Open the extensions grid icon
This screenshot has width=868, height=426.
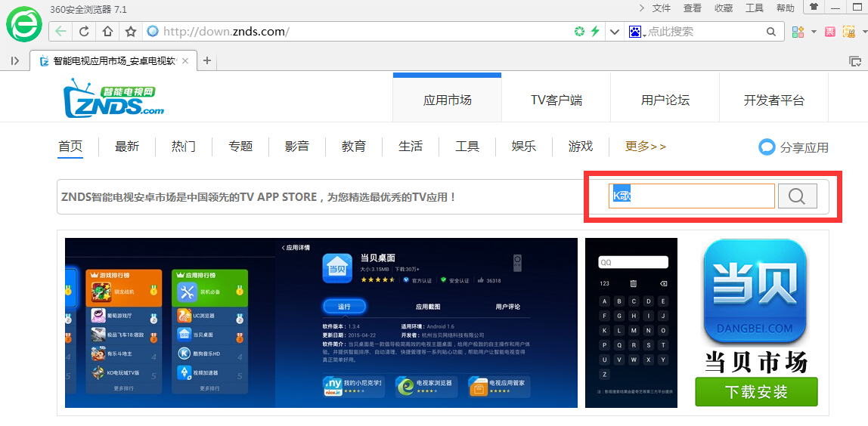tap(798, 32)
